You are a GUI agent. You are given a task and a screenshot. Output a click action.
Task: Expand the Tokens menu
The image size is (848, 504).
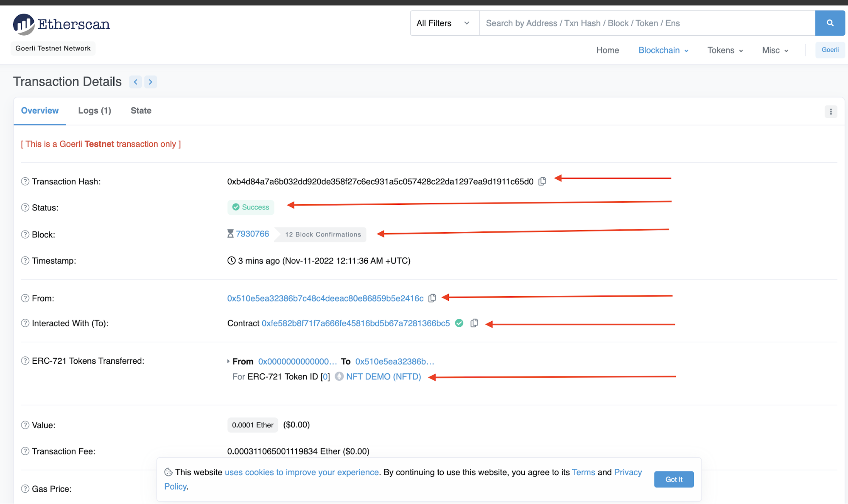coord(725,50)
